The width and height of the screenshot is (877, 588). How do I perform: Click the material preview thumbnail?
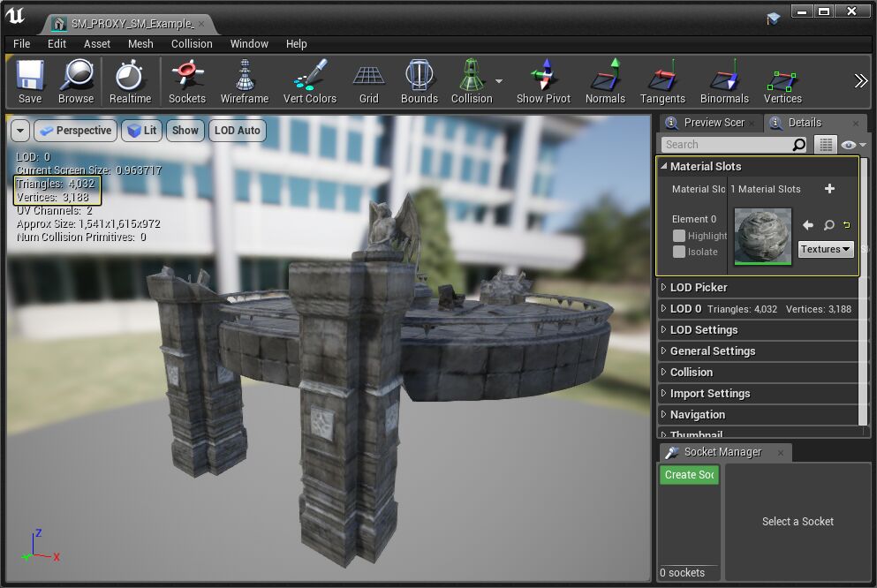[762, 236]
